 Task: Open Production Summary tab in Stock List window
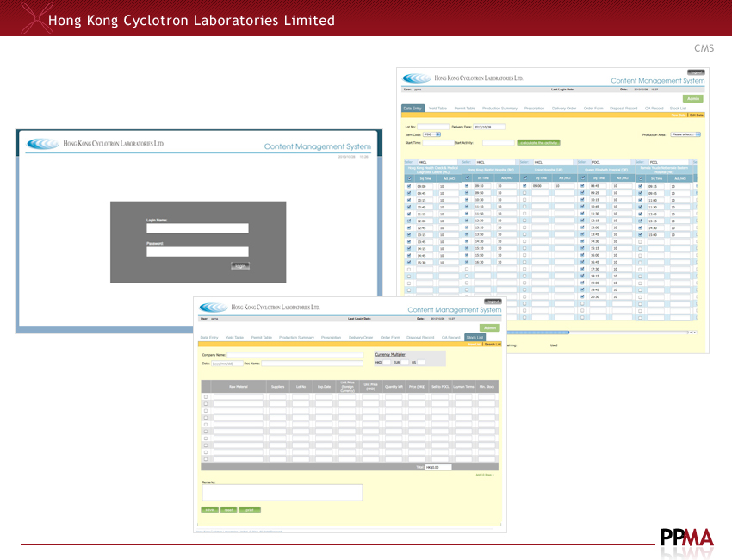[x=296, y=337]
